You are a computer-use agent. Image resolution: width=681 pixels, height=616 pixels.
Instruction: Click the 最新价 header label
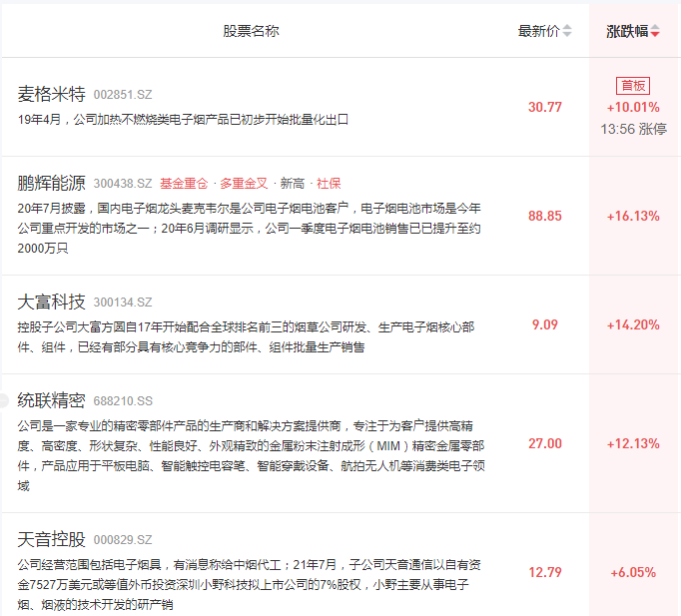(538, 31)
